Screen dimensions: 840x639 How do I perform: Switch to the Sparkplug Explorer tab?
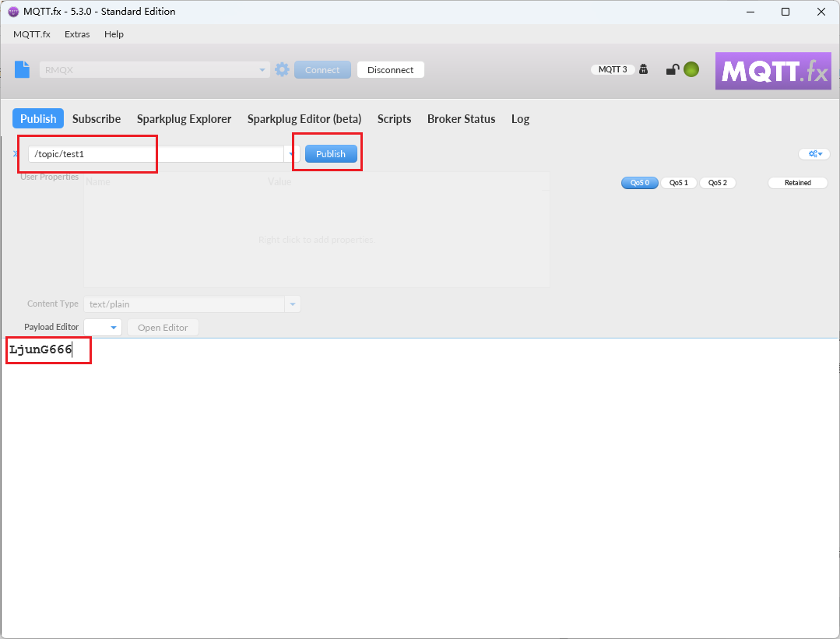click(x=184, y=119)
